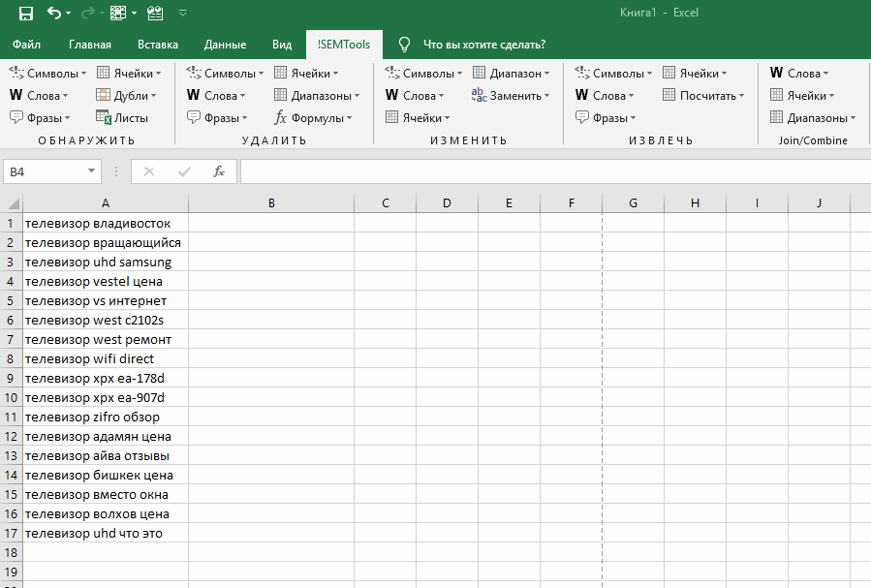Click the Enter checkmark formula bar button
This screenshot has height=588, width=871.
click(x=184, y=171)
